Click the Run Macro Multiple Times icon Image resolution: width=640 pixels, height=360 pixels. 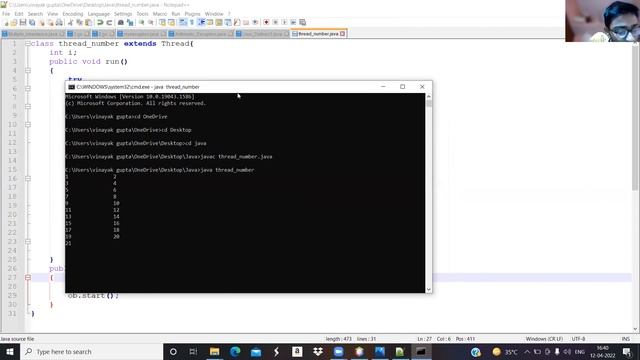coord(293,22)
